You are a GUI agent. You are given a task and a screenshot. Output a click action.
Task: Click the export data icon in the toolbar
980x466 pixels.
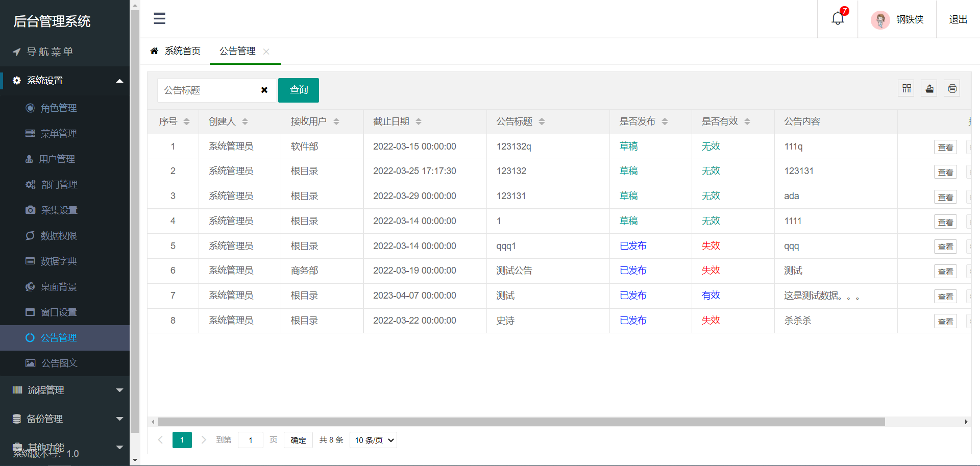[x=929, y=88]
